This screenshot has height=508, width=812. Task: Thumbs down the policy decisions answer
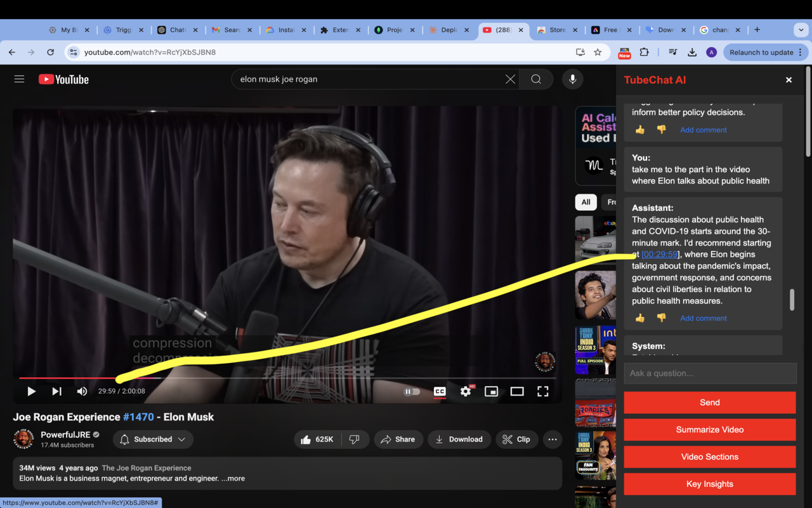[661, 130]
